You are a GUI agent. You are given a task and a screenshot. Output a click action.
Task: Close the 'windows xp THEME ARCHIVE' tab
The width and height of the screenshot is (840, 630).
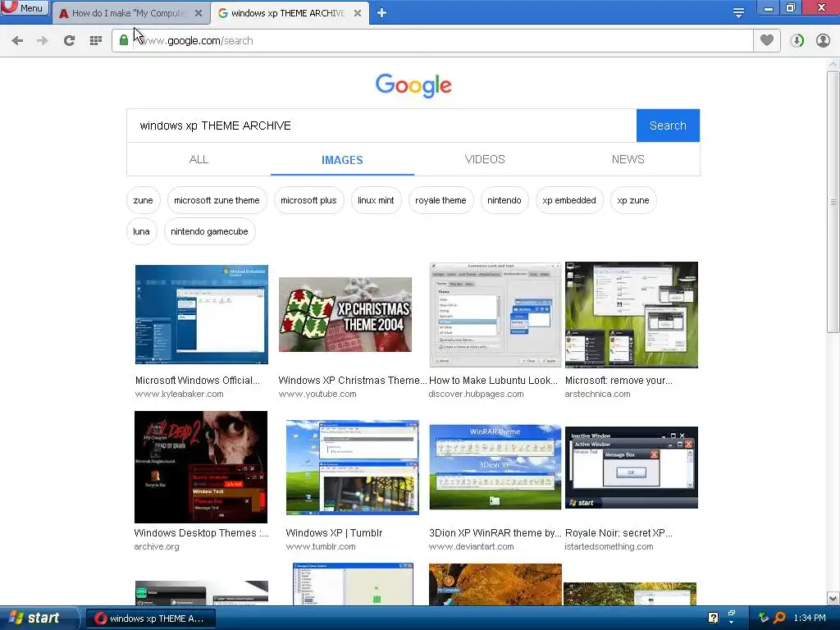pos(358,13)
